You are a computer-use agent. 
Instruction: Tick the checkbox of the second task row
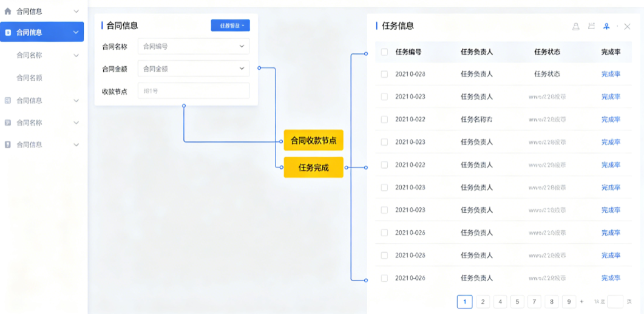tap(384, 97)
